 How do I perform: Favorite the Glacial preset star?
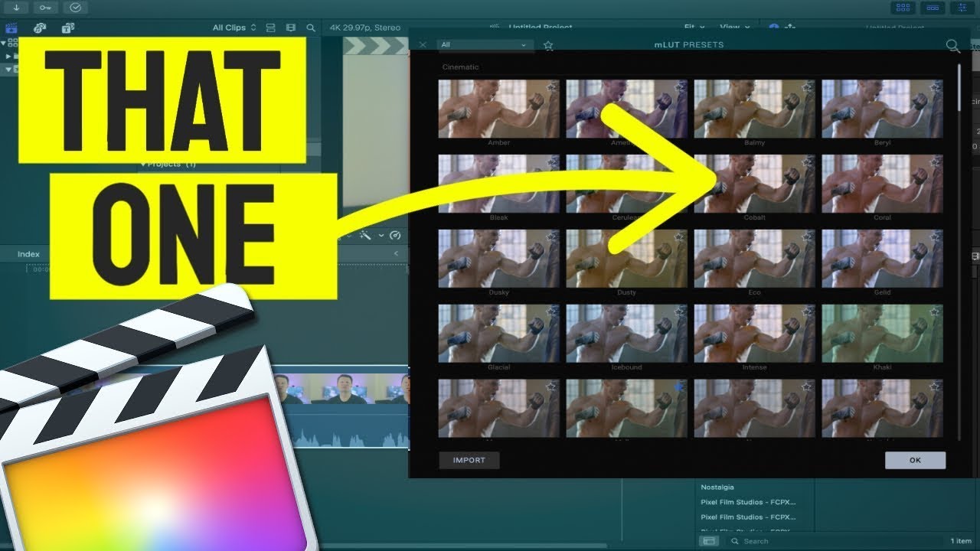point(550,313)
